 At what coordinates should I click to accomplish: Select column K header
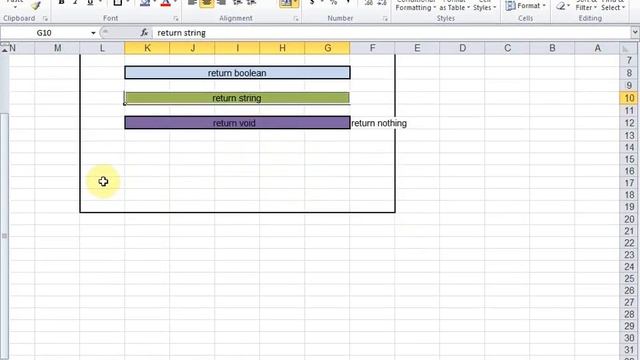click(147, 48)
